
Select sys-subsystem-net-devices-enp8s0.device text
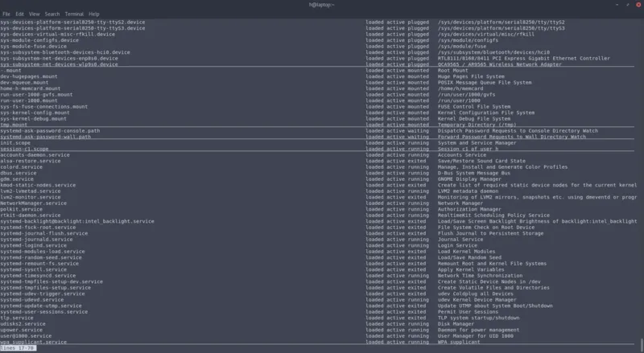[59, 58]
